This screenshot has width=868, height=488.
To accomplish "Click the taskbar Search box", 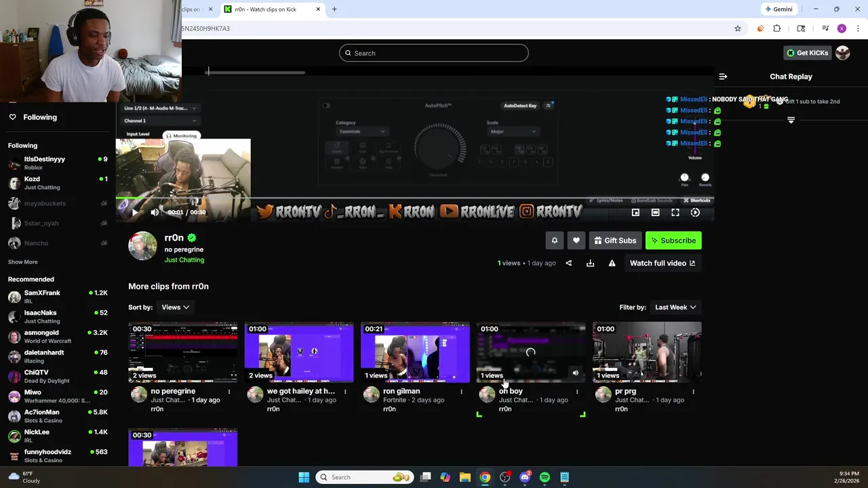I will click(x=365, y=477).
